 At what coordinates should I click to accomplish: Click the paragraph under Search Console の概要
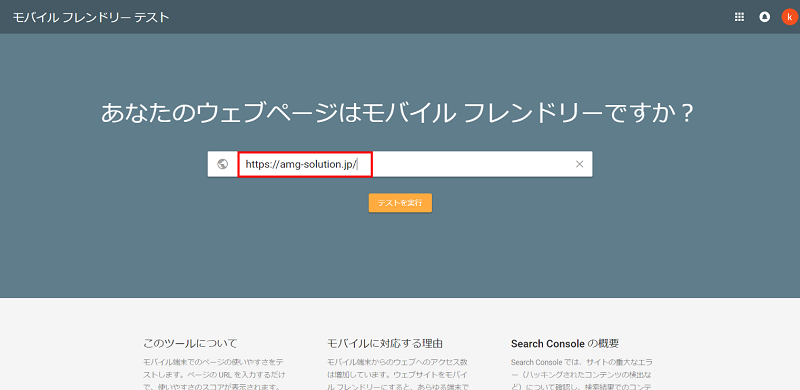[582, 374]
